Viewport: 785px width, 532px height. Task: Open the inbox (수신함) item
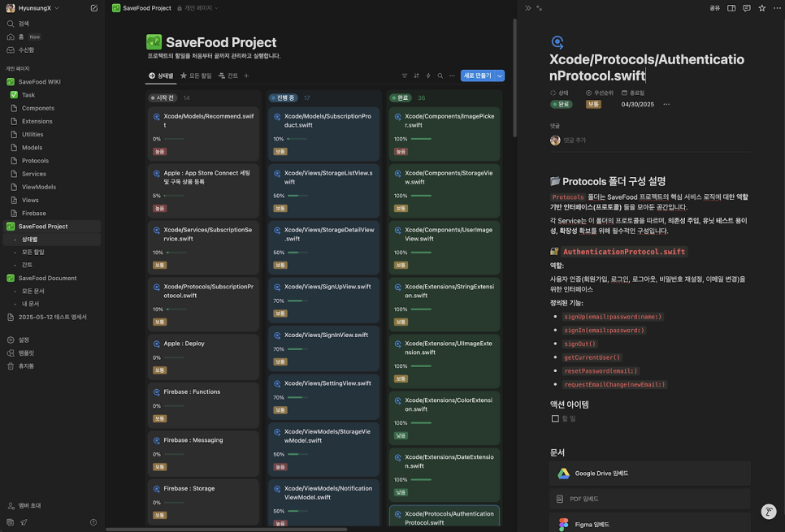20,50
